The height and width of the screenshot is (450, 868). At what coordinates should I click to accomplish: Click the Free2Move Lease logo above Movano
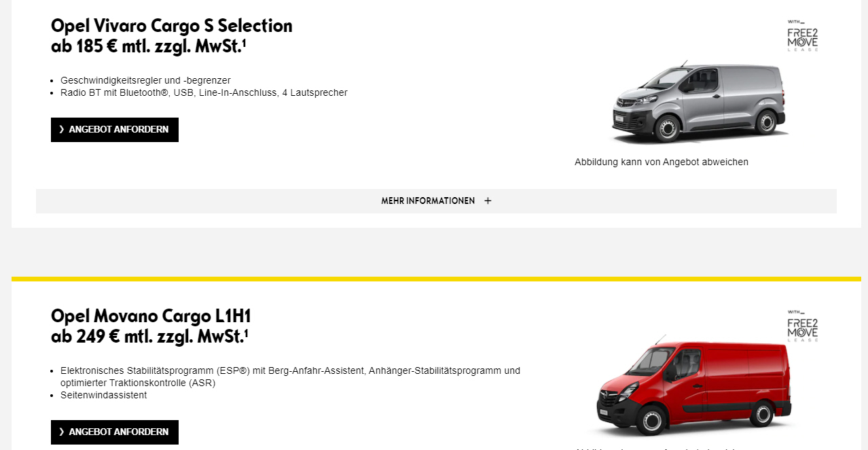803,326
